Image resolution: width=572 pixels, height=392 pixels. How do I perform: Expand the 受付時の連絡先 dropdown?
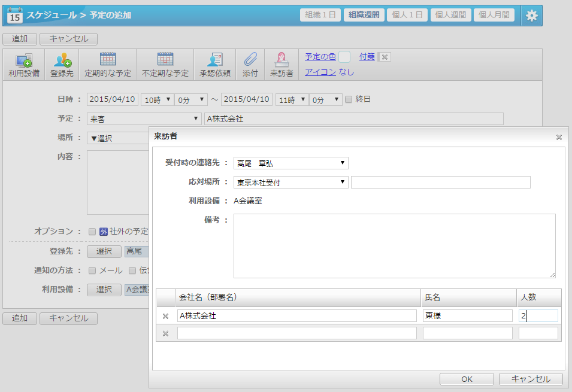click(291, 163)
